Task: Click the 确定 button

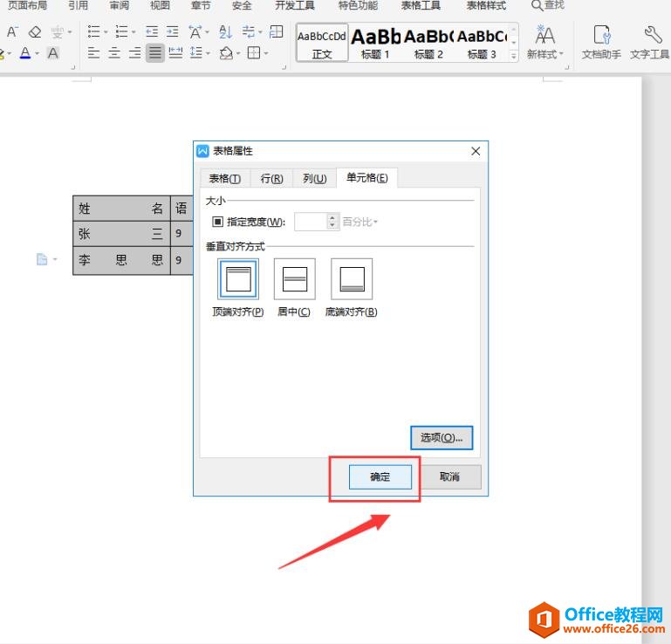Action: [x=380, y=476]
